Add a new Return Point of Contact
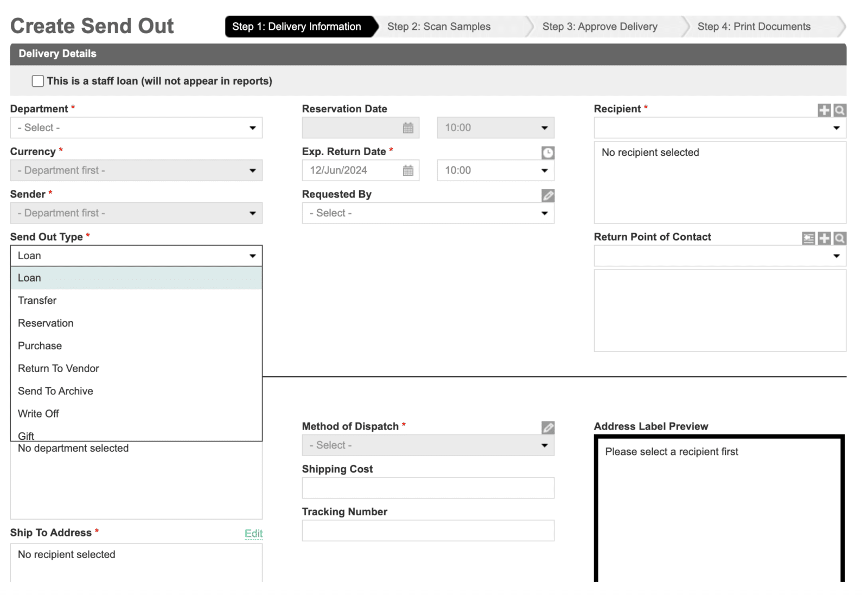 coord(824,239)
